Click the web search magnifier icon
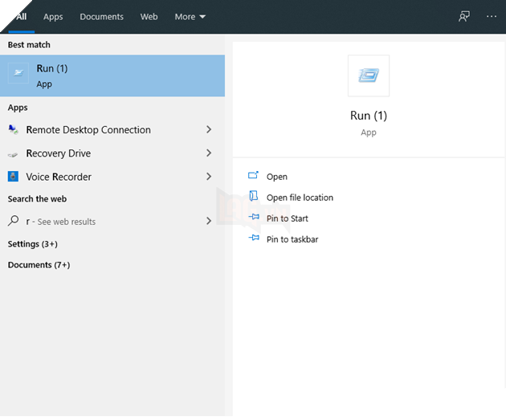Screen dimensions: 506x420 pyautogui.click(x=14, y=221)
